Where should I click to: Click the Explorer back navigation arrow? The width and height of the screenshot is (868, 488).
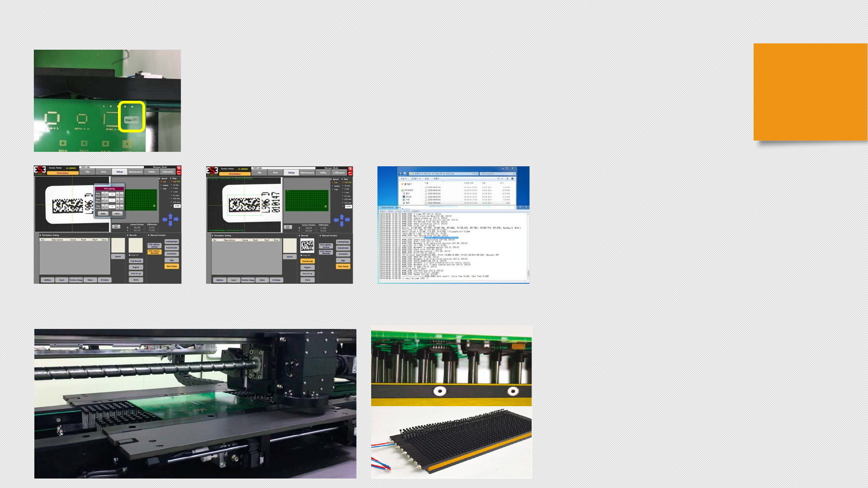(401, 174)
